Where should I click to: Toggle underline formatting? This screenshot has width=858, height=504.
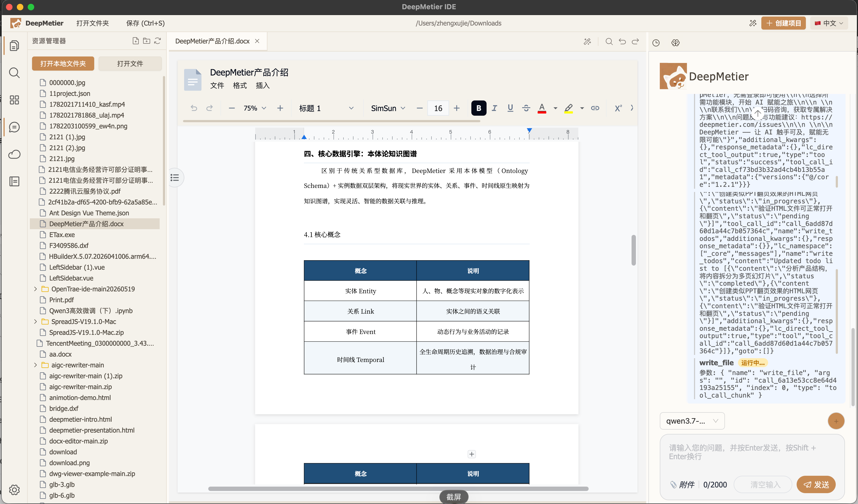pyautogui.click(x=510, y=108)
